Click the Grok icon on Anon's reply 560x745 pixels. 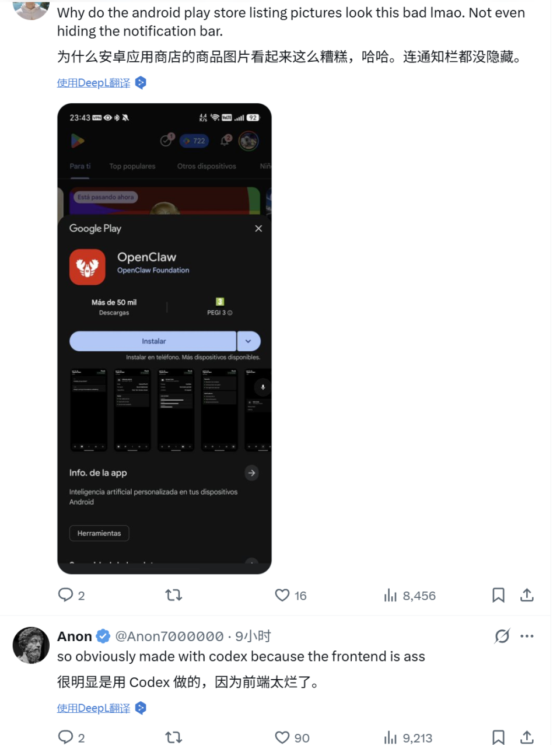pos(502,636)
